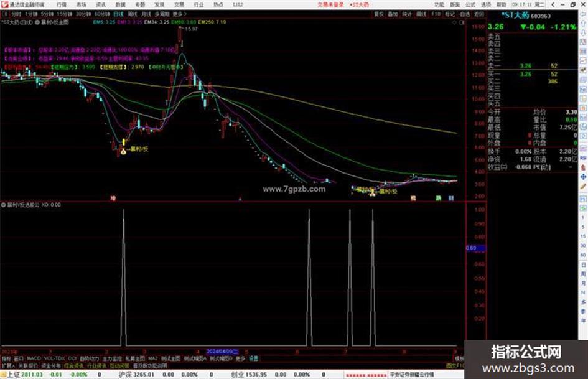Open the 交易 menu
588x379 pixels.
click(x=179, y=5)
